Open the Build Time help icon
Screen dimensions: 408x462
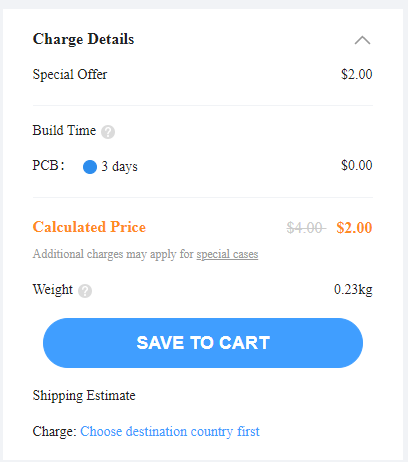coord(108,132)
